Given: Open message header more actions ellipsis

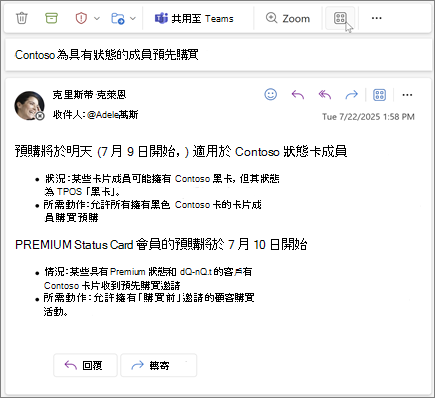Looking at the screenshot, I should [407, 95].
